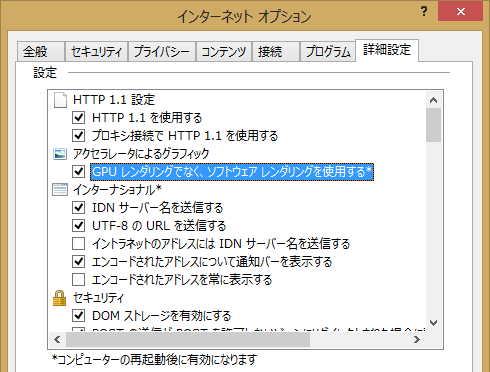490x372 pixels.
Task: Click the help question mark button
Action: 424,12
